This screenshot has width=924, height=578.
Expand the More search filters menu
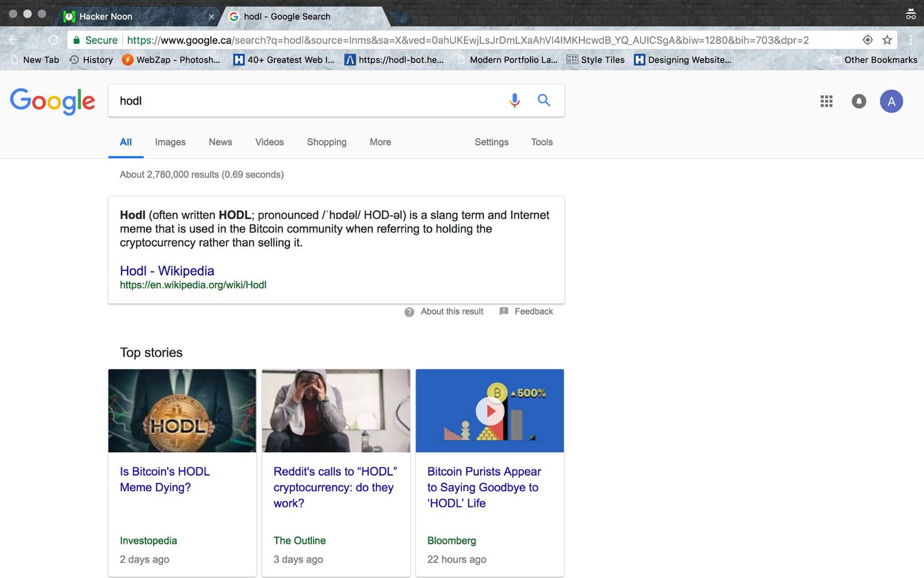coord(380,142)
